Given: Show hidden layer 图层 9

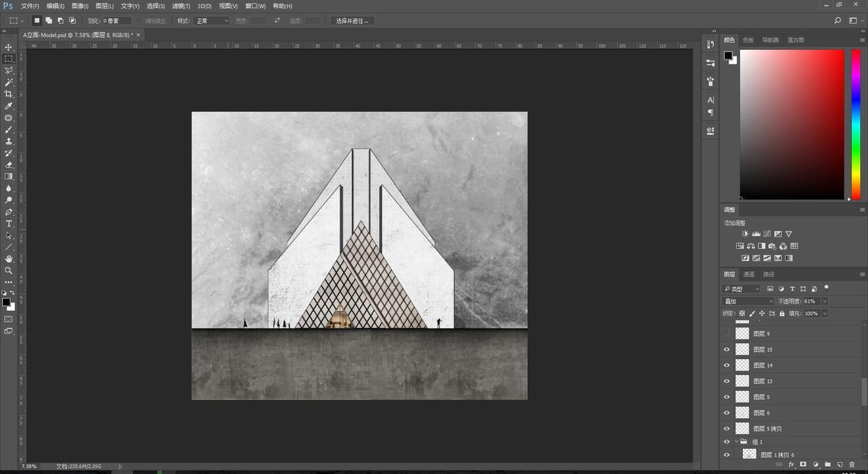Looking at the screenshot, I should [727, 334].
